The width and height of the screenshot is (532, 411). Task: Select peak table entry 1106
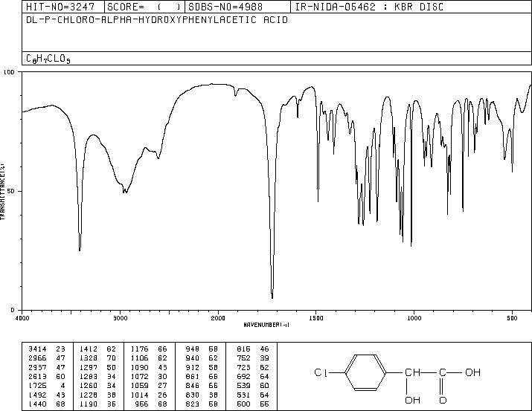tap(149, 358)
